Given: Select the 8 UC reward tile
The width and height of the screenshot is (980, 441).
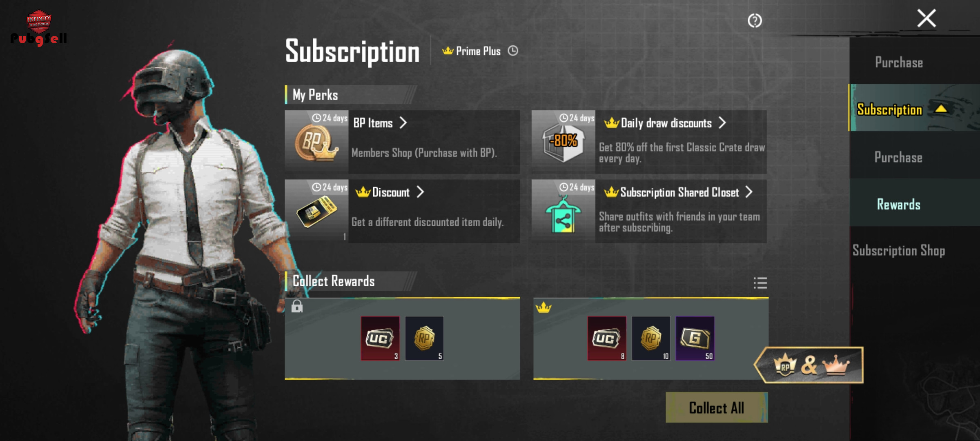Looking at the screenshot, I should coord(607,338).
